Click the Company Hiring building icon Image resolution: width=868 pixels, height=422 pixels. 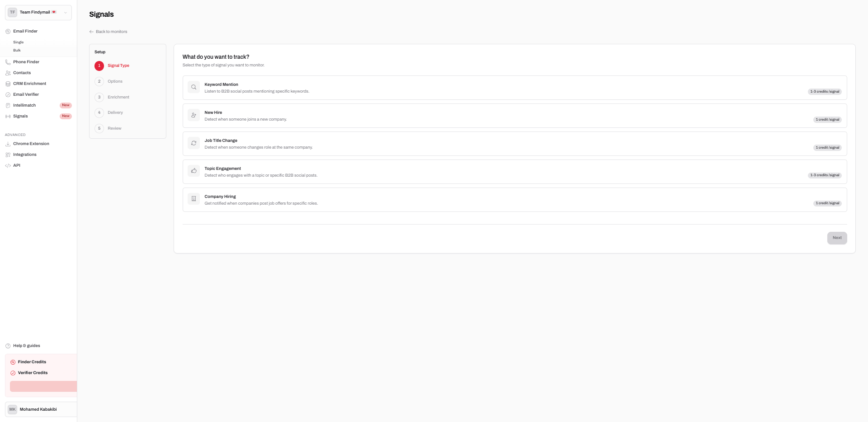pos(193,199)
